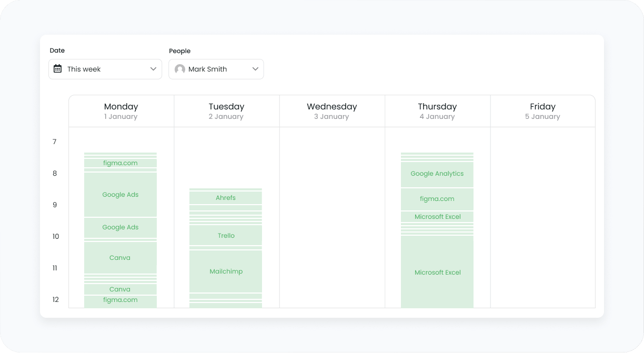Click the empty Wednesday calendar column
This screenshot has height=353, width=644.
332,217
